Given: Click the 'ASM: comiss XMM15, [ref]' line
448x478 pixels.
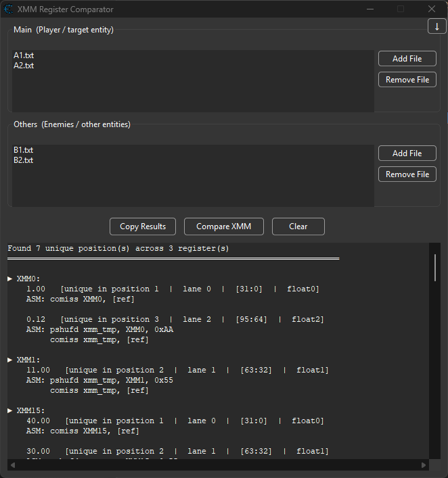Looking at the screenshot, I should coord(83,431).
